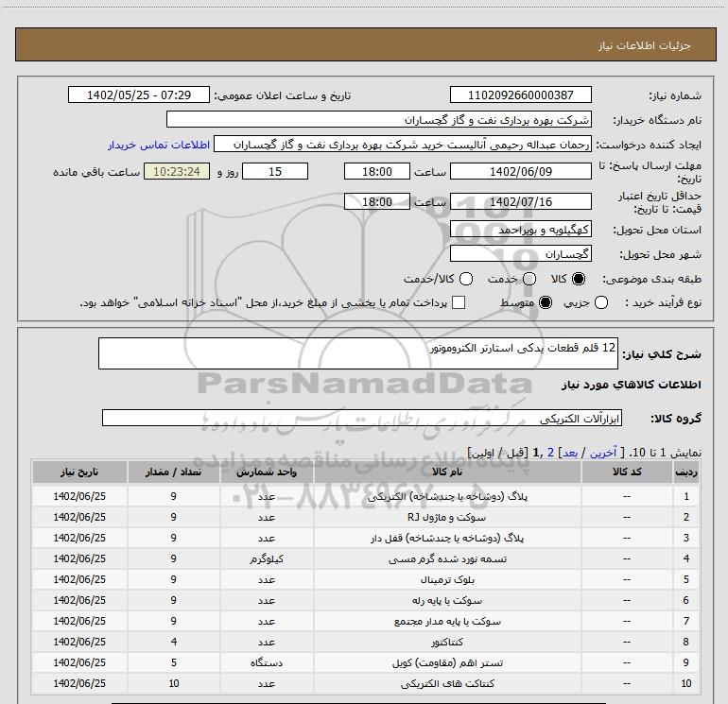Click the کیلوگرم unit cell
Image resolution: width=728 pixels, height=704 pixels.
point(267,558)
